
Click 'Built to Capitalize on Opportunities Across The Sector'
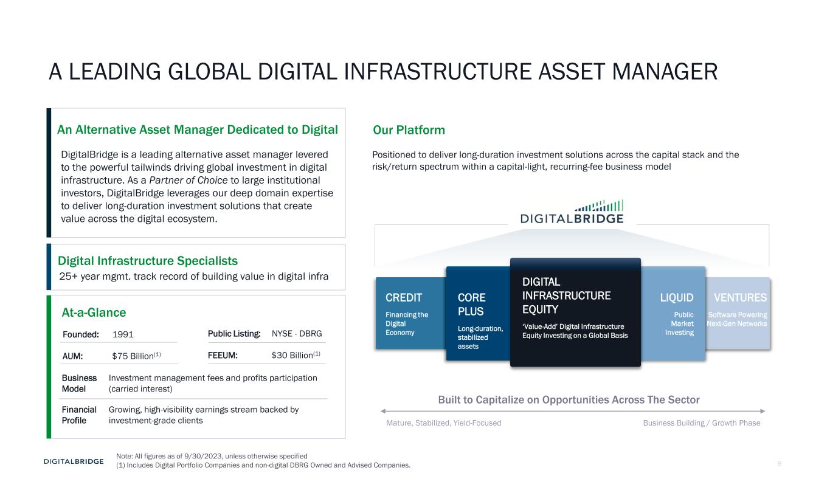[569, 400]
